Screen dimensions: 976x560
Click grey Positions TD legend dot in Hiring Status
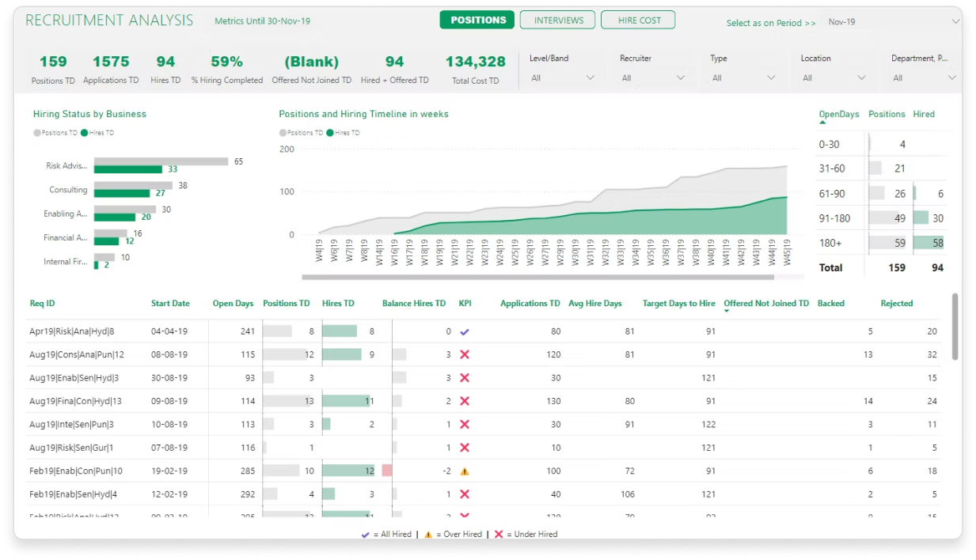[x=36, y=133]
